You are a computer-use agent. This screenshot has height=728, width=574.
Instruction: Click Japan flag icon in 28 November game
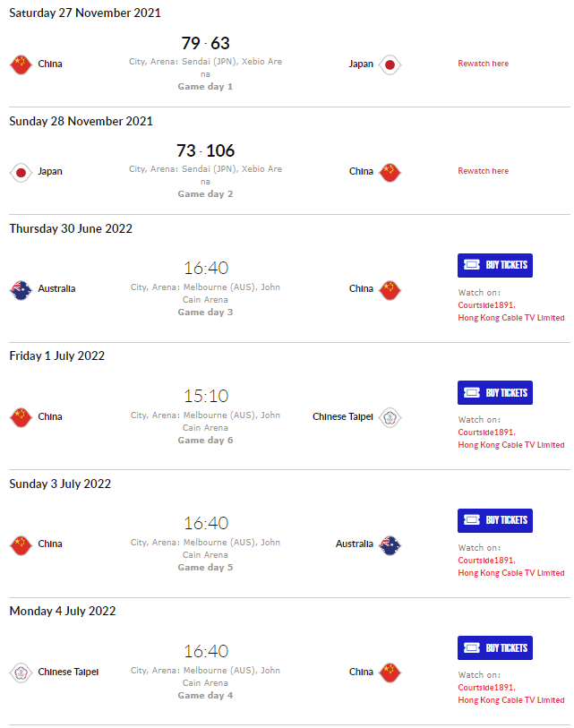pyautogui.click(x=21, y=172)
